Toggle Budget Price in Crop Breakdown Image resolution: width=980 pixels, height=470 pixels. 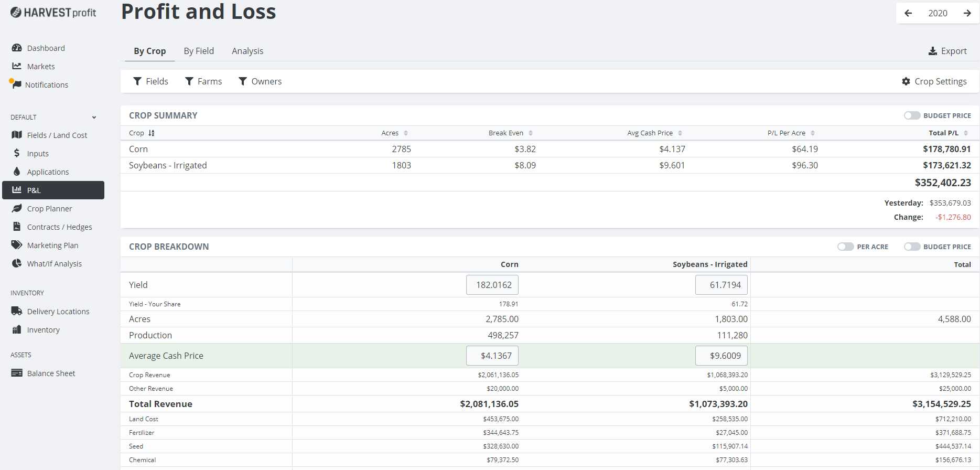pos(912,247)
